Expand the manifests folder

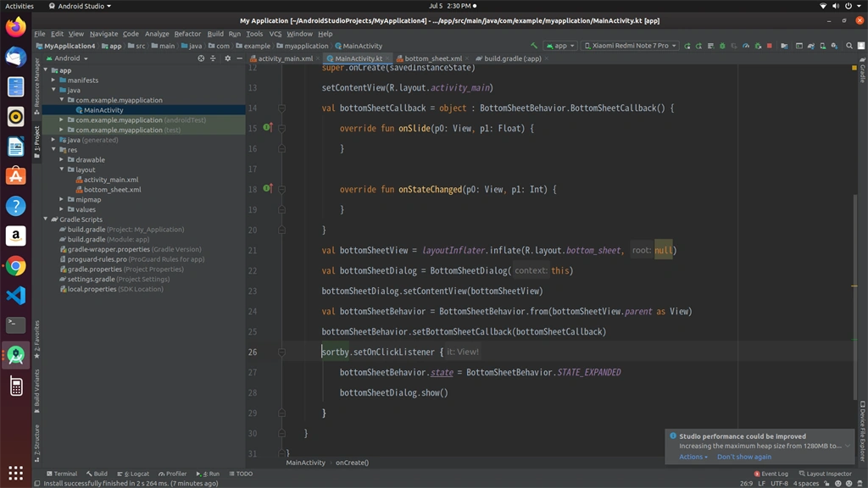[53, 80]
